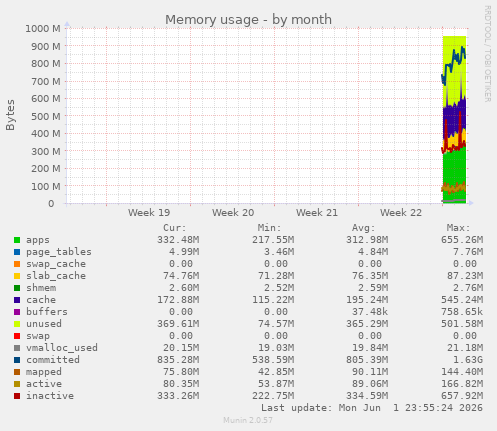497x431 pixels.
Task: Click the 'Week 22' axis label
Action: pos(401,213)
